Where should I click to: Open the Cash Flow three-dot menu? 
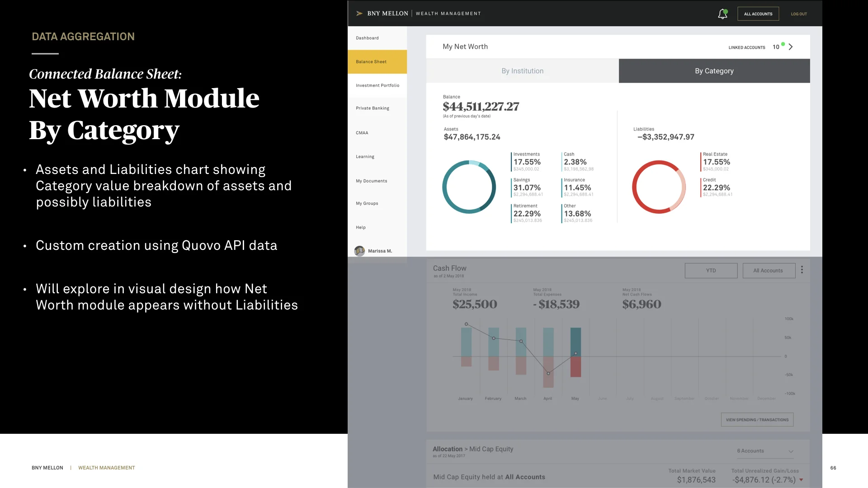pos(802,270)
